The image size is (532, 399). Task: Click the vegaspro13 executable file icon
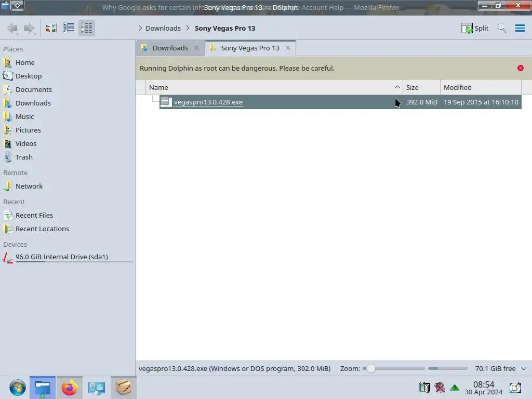point(166,102)
